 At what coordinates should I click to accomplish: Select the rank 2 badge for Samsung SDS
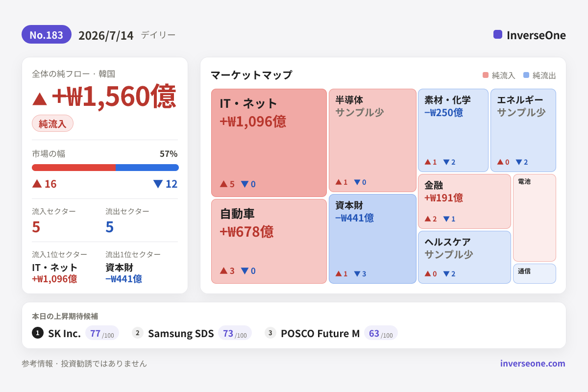tap(138, 333)
